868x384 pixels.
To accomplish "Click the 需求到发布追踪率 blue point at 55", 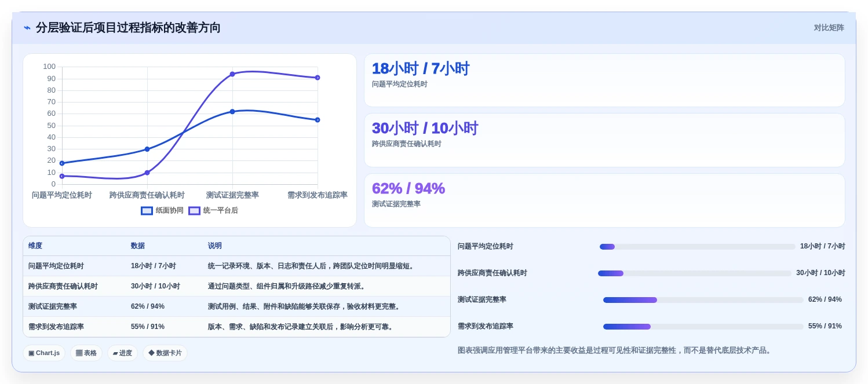I will pos(318,120).
